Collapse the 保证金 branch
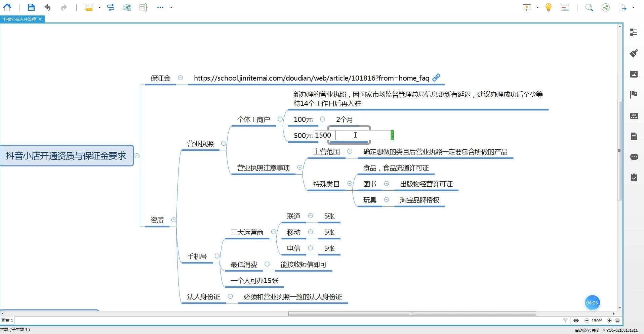This screenshot has width=644, height=334. [x=180, y=78]
